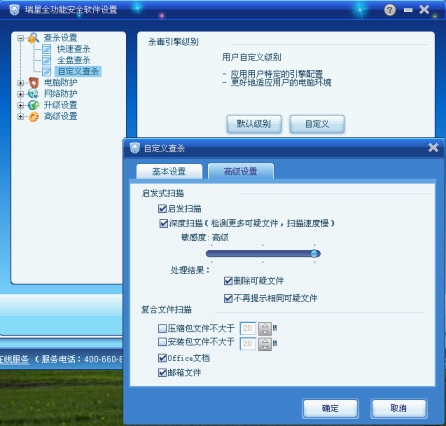The width and height of the screenshot is (446, 426).
Task: Click the 查杀设置 magnifier icon
Action: click(x=33, y=38)
